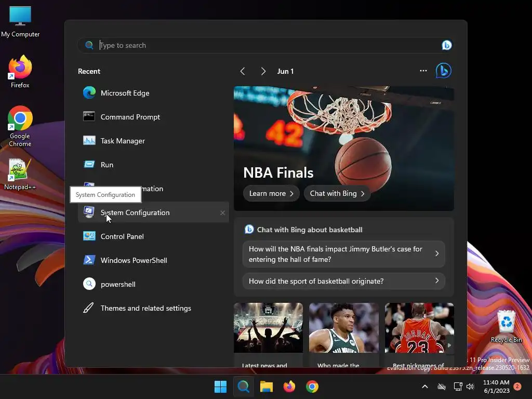Screen dimensions: 532x399
Task: Click the Chat with Bing button
Action: pyautogui.click(x=337, y=193)
